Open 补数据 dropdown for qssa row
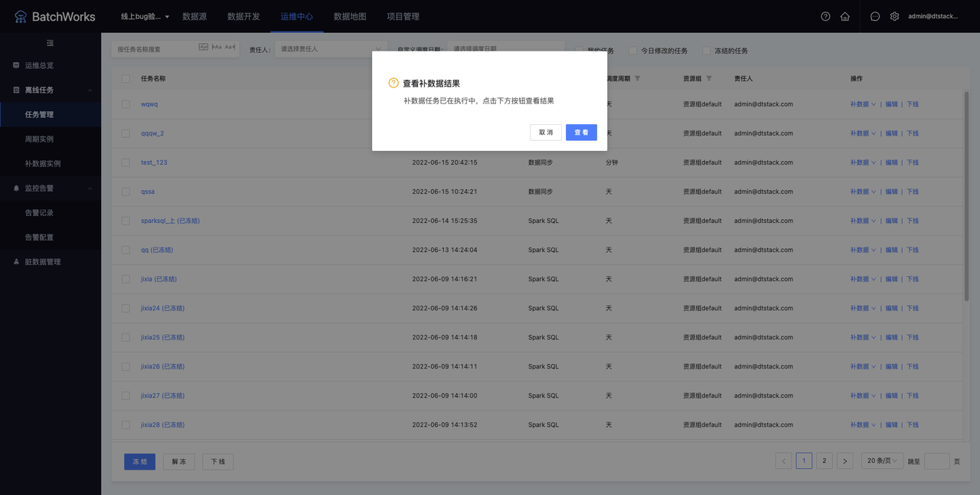The image size is (980, 495). coord(863,192)
